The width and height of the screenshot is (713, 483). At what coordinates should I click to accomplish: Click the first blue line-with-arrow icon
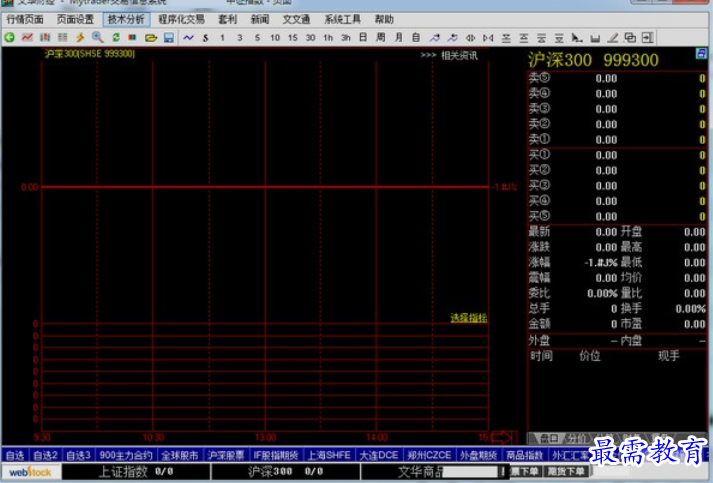pos(434,38)
